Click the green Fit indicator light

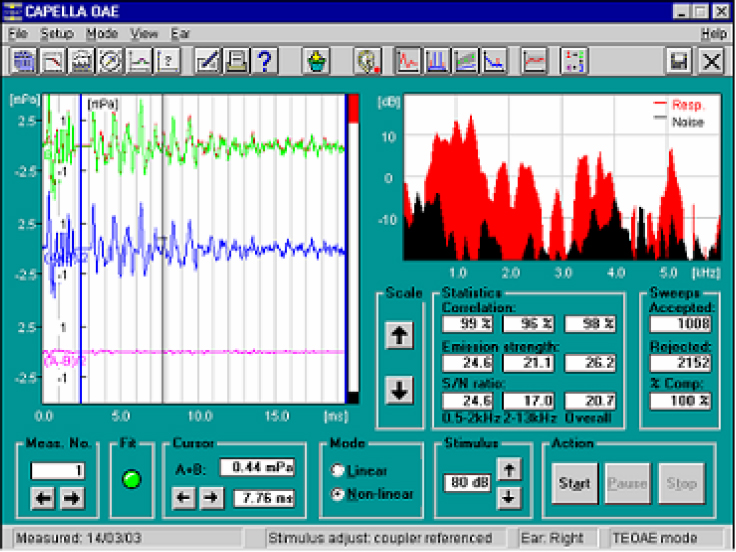132,480
